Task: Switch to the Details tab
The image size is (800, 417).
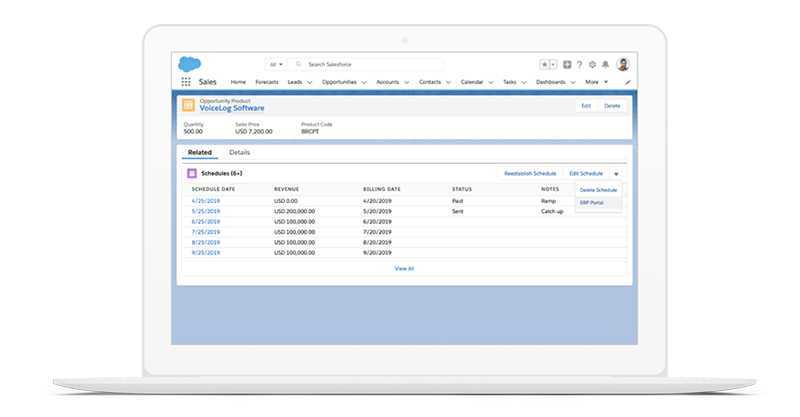Action: (239, 152)
